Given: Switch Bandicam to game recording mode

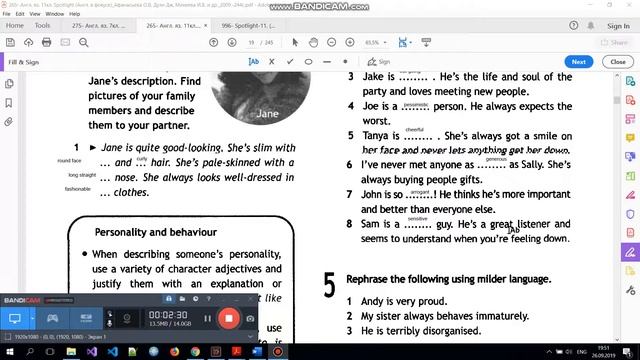Looking at the screenshot, I should (x=52, y=318).
